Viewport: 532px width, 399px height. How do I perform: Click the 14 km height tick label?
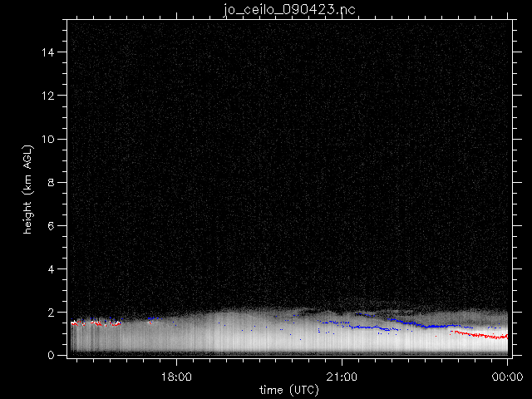click(x=51, y=52)
